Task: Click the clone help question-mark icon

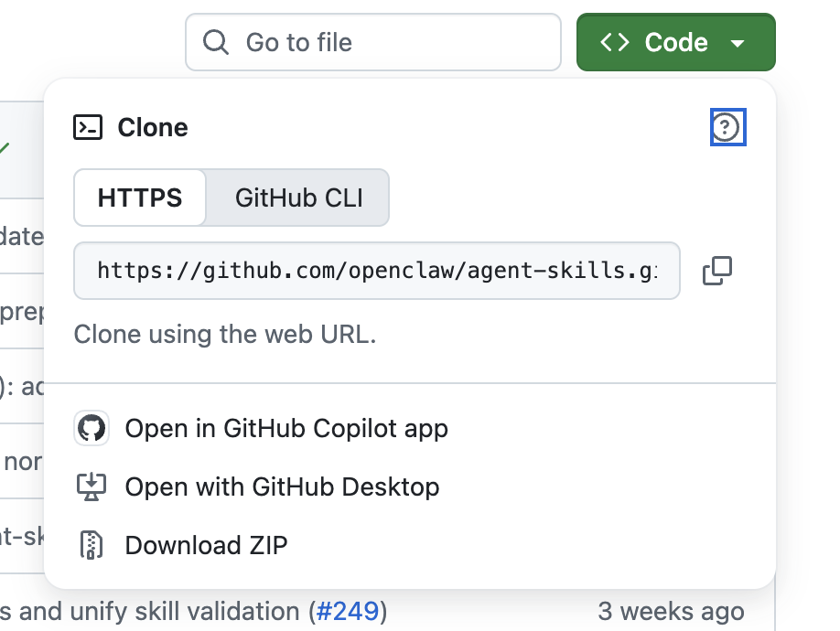Action: (727, 127)
